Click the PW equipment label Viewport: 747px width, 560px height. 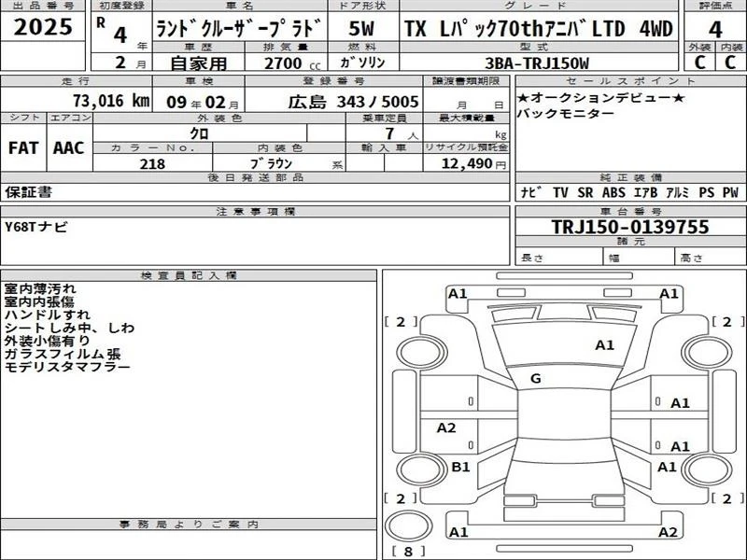(730, 192)
